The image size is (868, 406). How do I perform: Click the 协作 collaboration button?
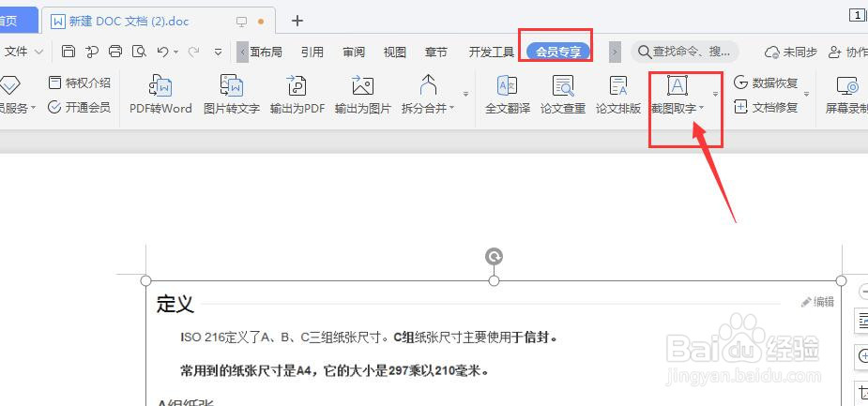(847, 52)
